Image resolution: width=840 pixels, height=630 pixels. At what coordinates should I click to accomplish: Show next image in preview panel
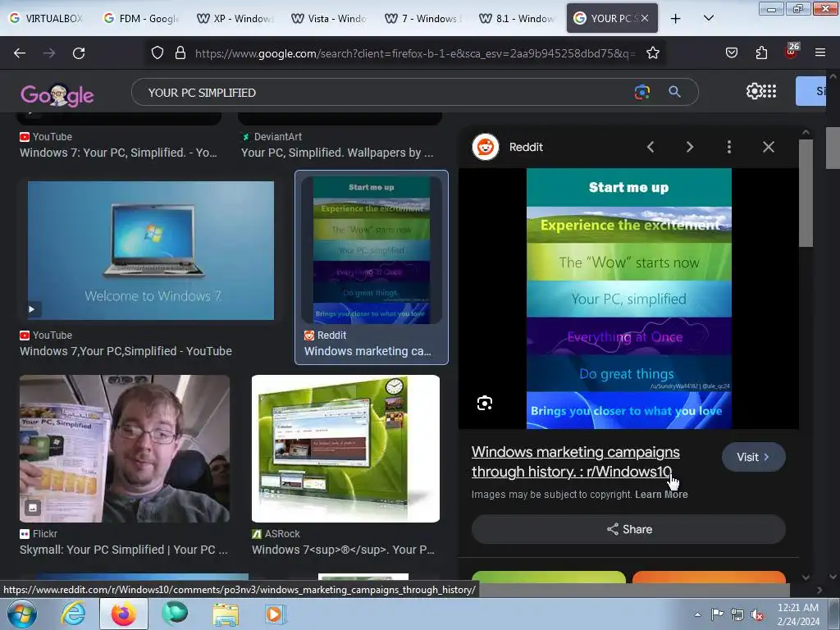(689, 147)
